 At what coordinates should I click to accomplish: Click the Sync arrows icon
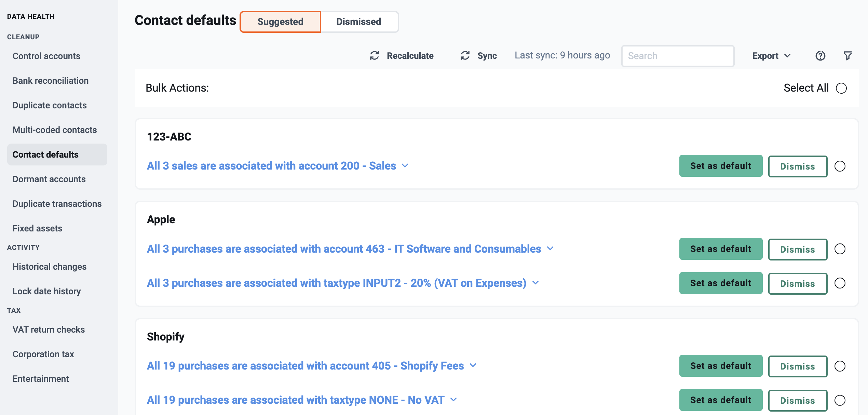click(465, 56)
